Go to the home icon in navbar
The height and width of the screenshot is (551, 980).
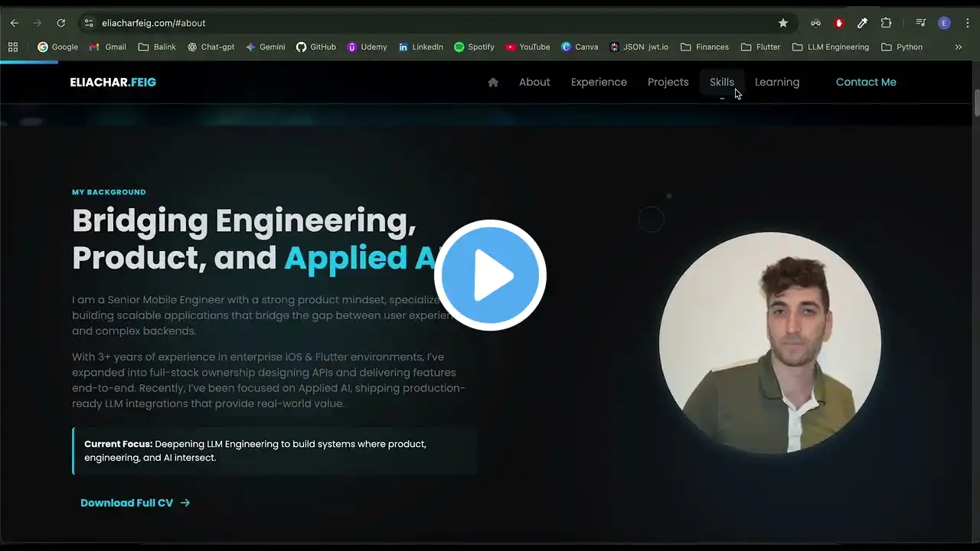(x=493, y=82)
